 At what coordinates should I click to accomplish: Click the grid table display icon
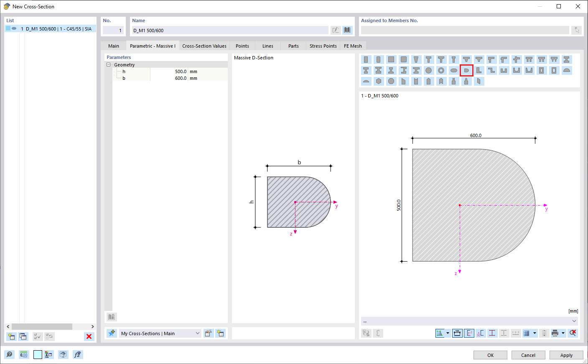pos(527,333)
